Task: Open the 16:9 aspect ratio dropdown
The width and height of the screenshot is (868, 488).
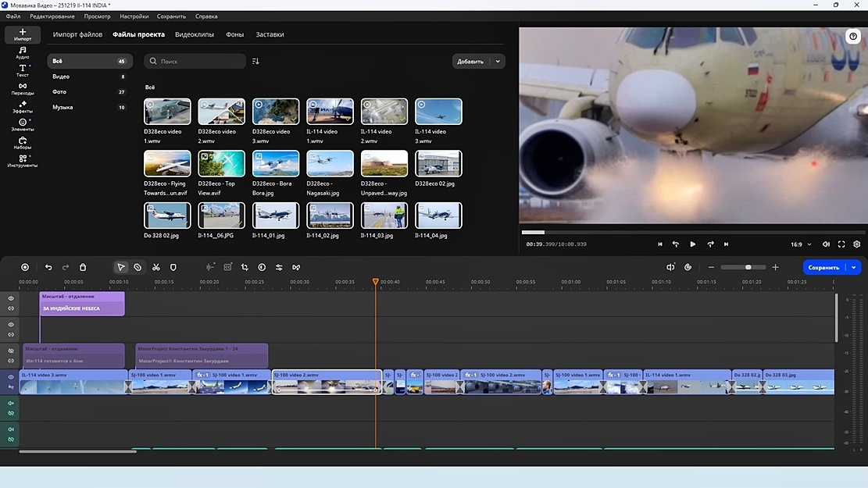Action: (x=801, y=244)
